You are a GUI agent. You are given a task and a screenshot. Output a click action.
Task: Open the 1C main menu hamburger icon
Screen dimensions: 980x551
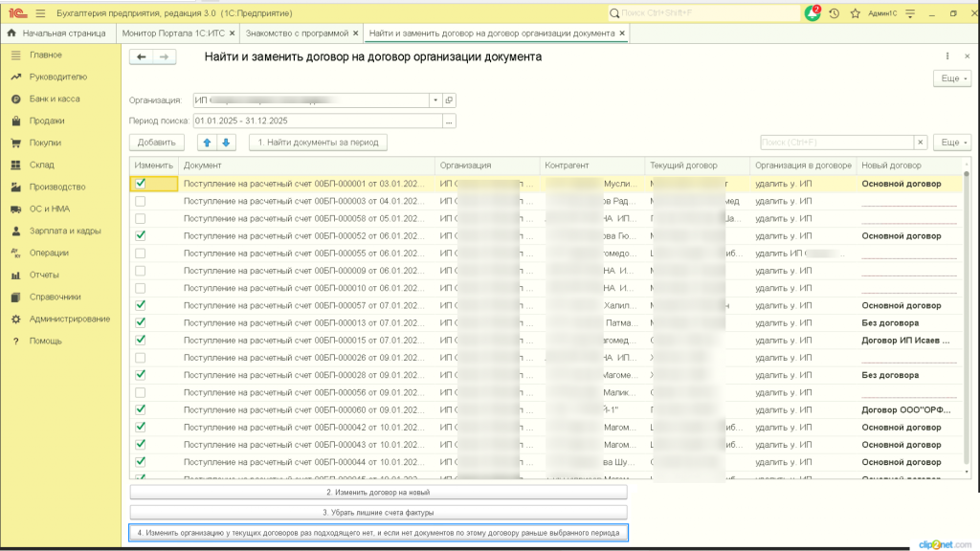(x=40, y=12)
